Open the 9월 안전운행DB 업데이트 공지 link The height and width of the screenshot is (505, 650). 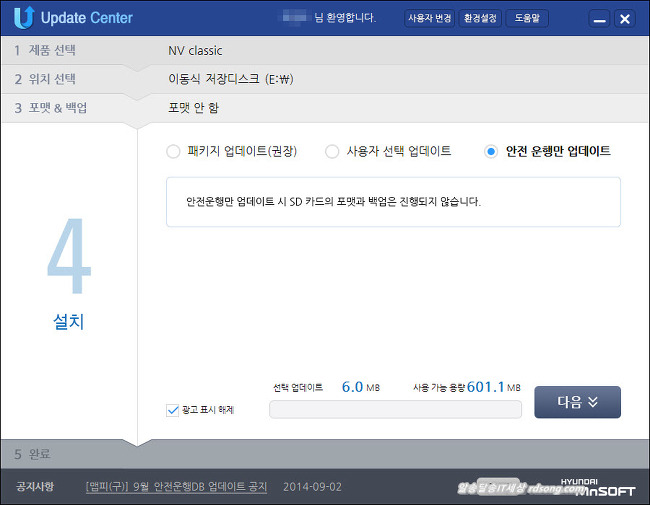tap(177, 487)
